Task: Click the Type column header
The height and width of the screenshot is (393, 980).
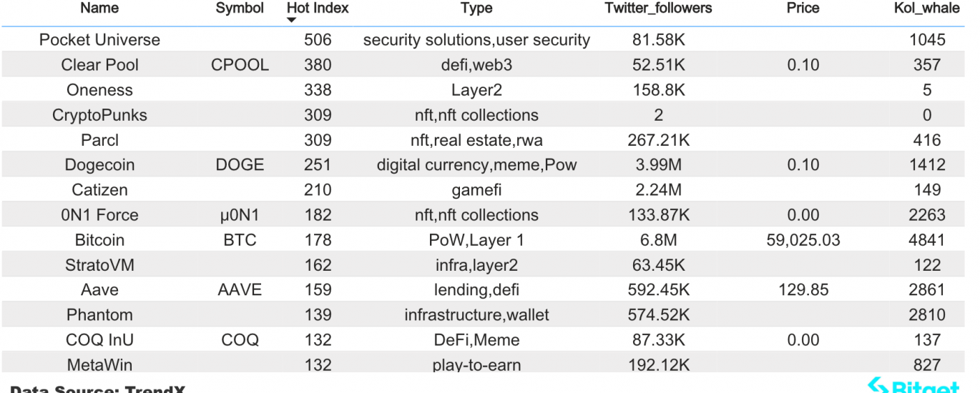Action: [476, 9]
